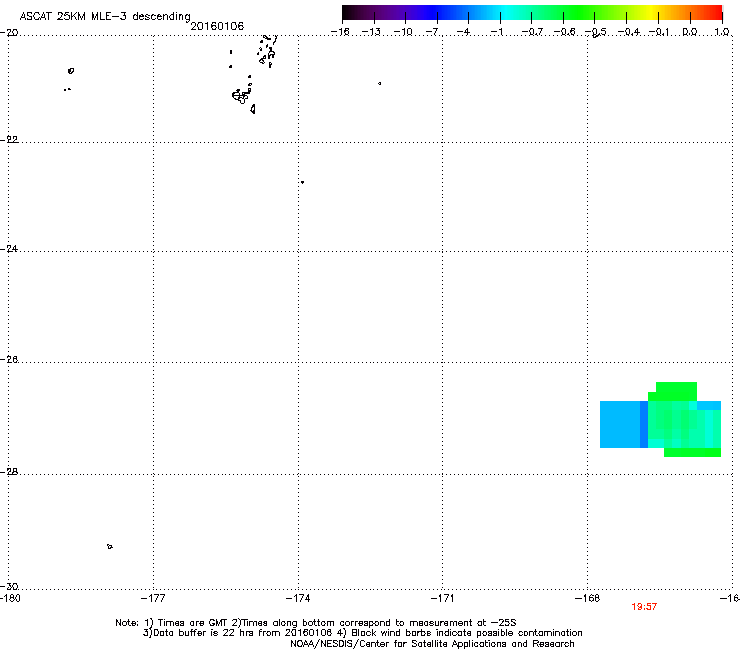Click the longitude axis label -180
The image size is (740, 650).
[10, 599]
